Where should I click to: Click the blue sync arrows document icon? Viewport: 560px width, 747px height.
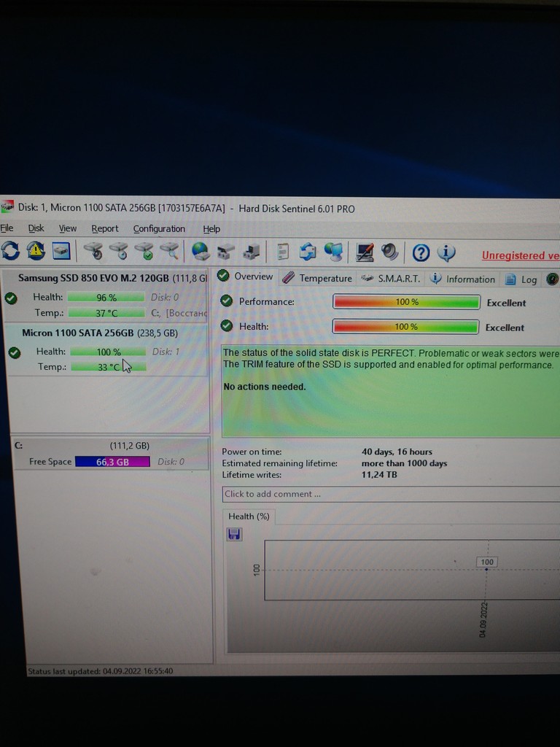(x=308, y=252)
